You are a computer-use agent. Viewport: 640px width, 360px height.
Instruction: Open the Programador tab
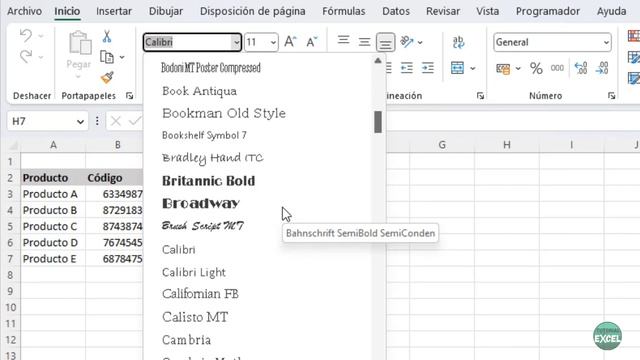click(548, 11)
